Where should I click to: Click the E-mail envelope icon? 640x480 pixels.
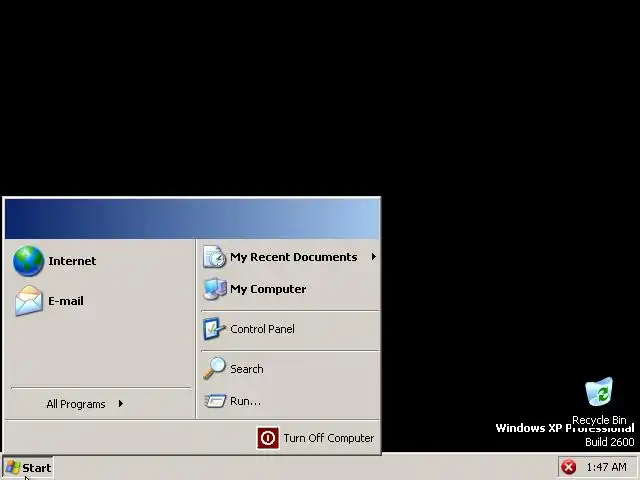29,301
